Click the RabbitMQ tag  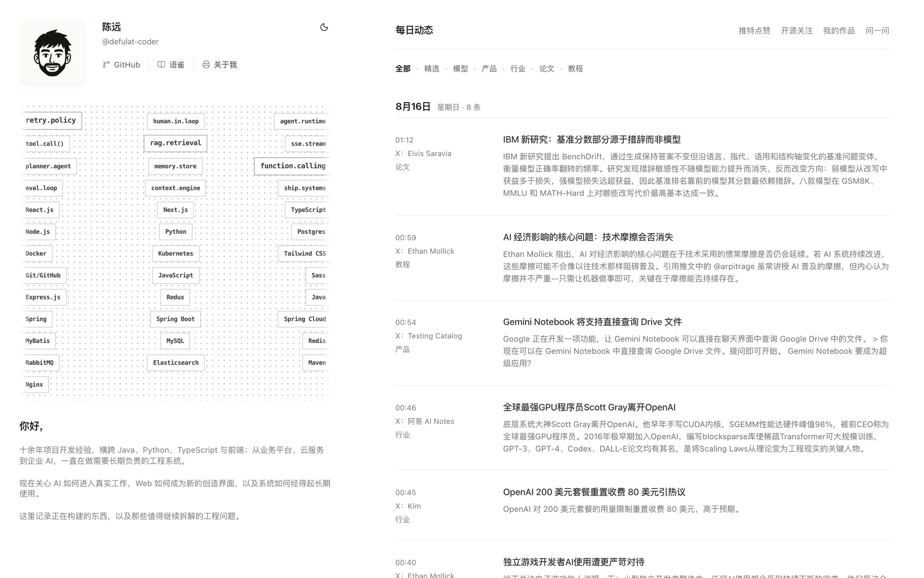(40, 363)
